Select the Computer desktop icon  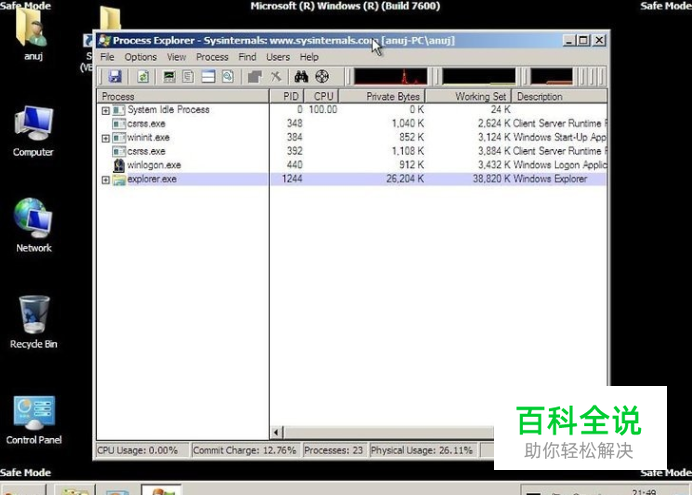33,131
